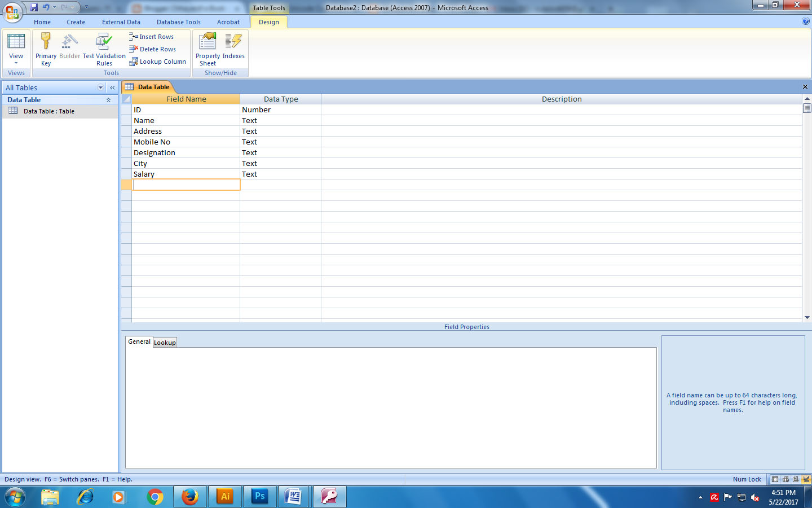
Task: Click Insert Rows
Action: pos(151,37)
